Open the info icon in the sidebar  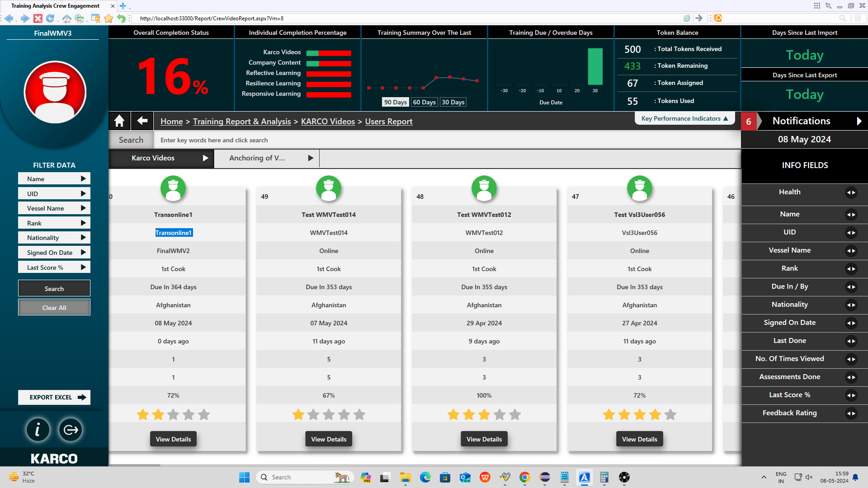38,430
